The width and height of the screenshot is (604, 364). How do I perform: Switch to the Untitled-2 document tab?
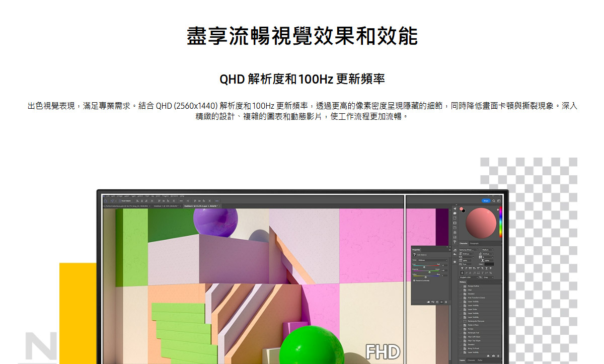tap(201, 206)
